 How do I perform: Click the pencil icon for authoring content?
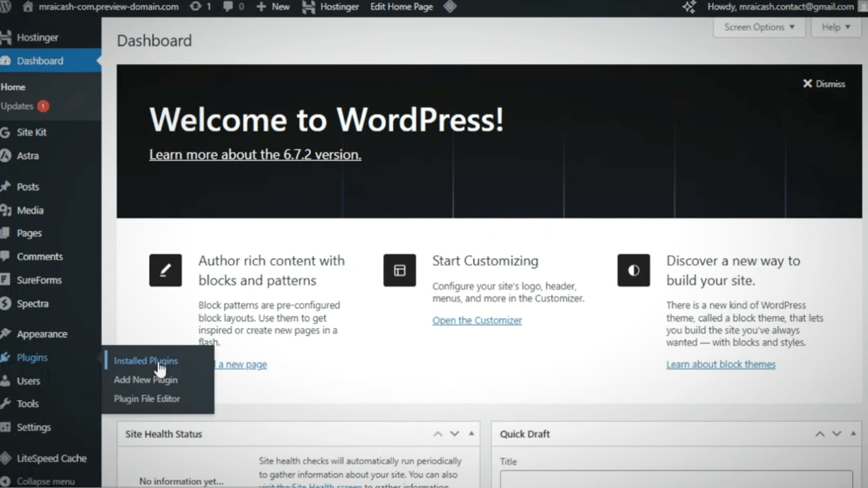pyautogui.click(x=165, y=270)
